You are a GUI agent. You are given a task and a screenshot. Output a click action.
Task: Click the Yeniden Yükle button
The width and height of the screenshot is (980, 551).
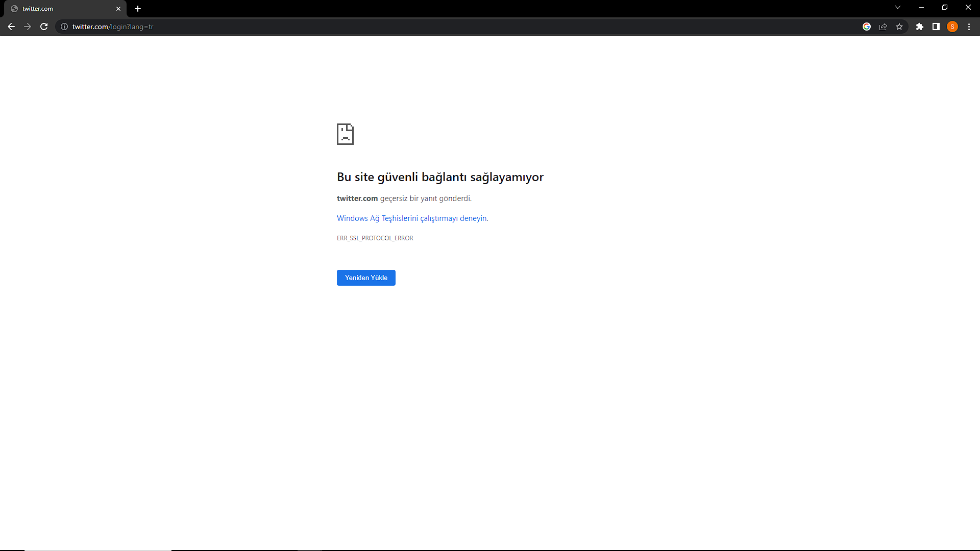click(x=366, y=278)
